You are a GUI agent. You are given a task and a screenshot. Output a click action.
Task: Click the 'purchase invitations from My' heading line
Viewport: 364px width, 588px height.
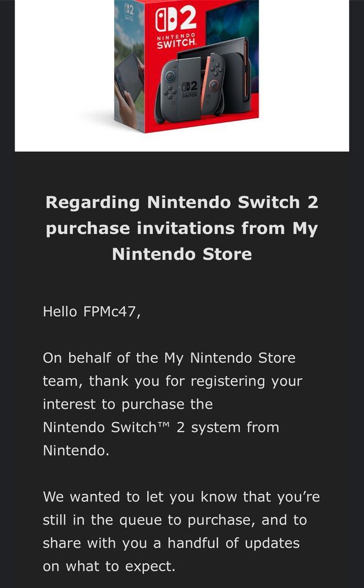[182, 228]
